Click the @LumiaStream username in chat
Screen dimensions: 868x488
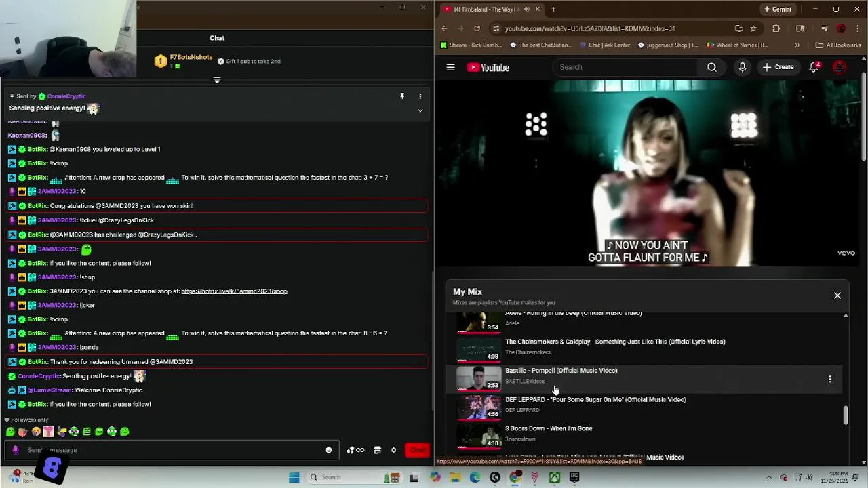pos(50,390)
